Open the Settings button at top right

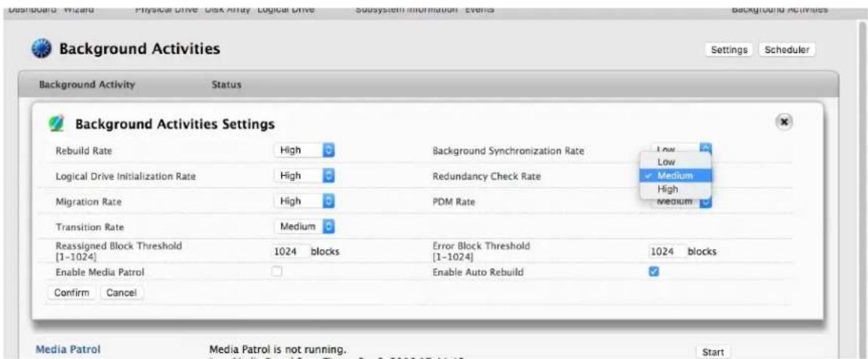(728, 50)
